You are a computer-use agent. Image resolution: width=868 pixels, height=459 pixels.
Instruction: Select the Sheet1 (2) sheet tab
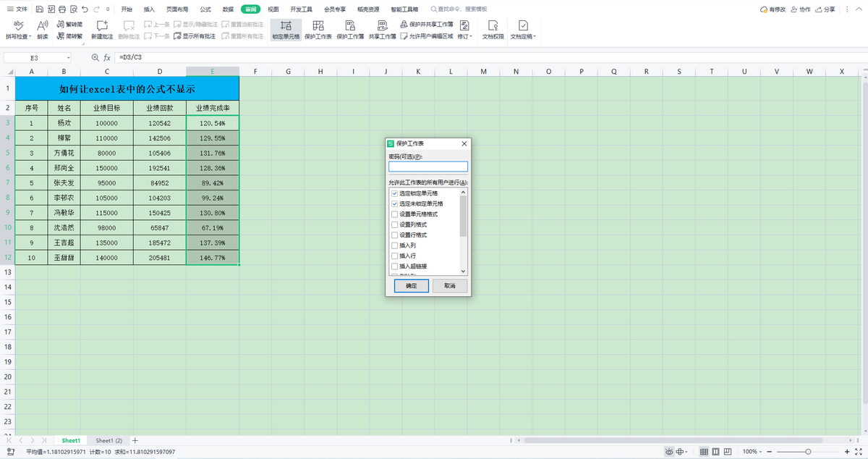click(x=109, y=440)
